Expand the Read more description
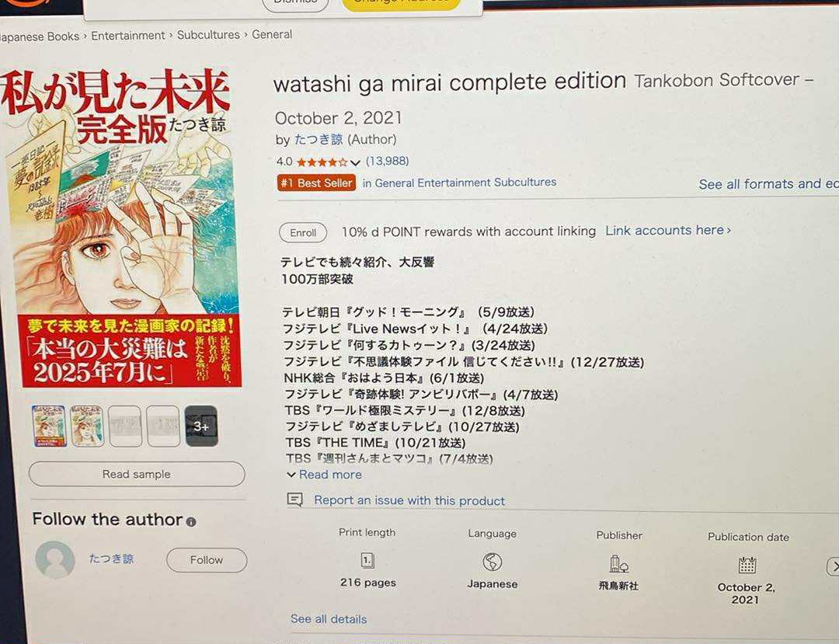This screenshot has width=839, height=644. point(324,475)
